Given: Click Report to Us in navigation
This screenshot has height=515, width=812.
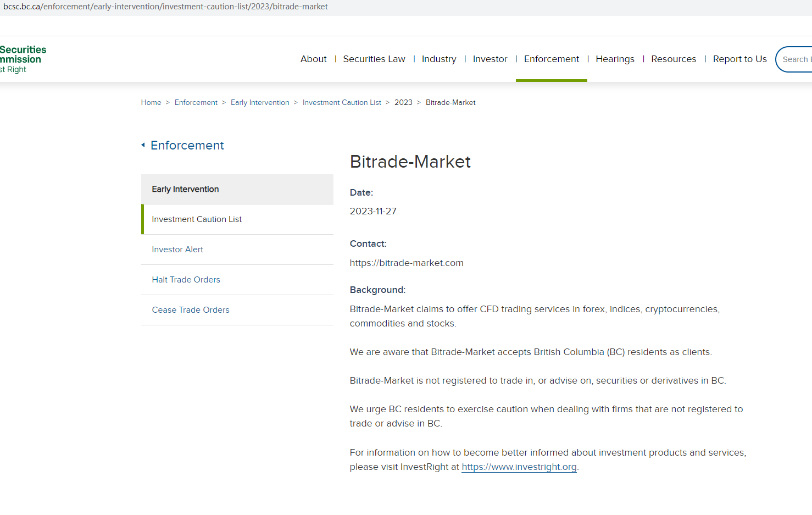Looking at the screenshot, I should pyautogui.click(x=739, y=59).
